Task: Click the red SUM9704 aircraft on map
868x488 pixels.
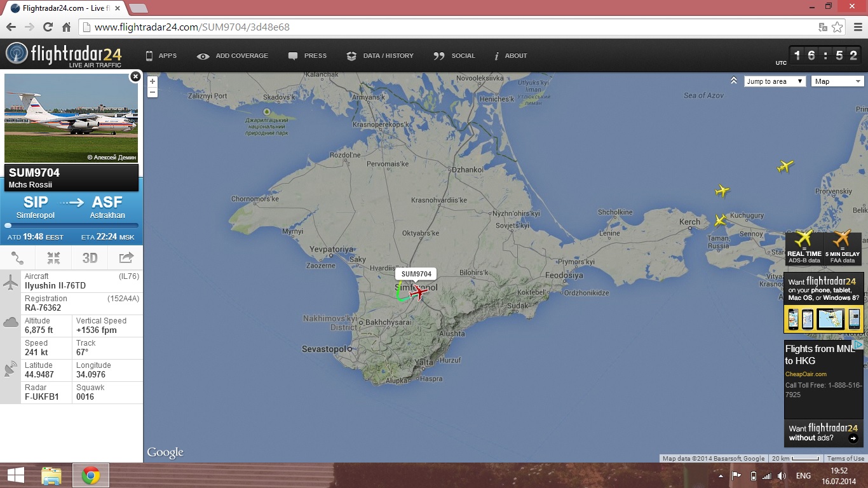Action: click(x=417, y=292)
